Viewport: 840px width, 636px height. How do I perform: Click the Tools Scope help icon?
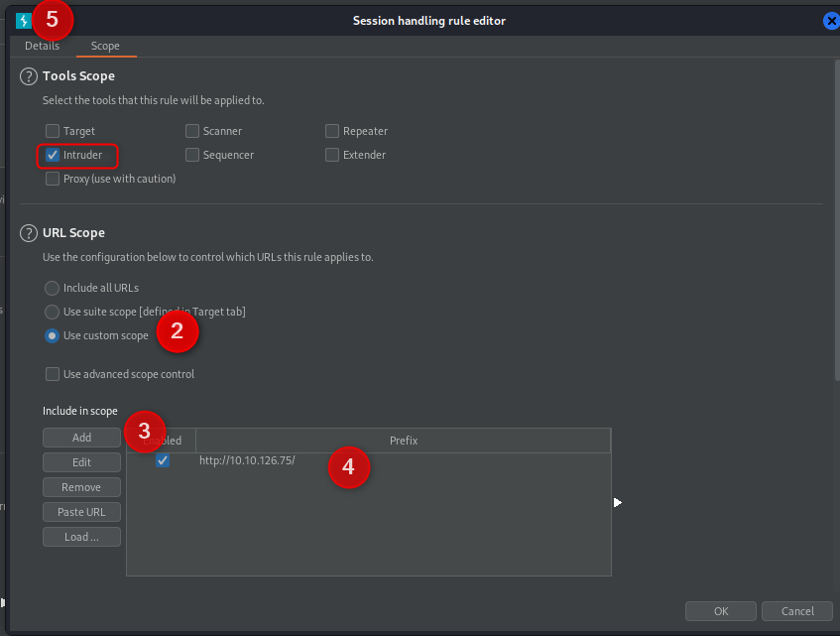point(29,76)
